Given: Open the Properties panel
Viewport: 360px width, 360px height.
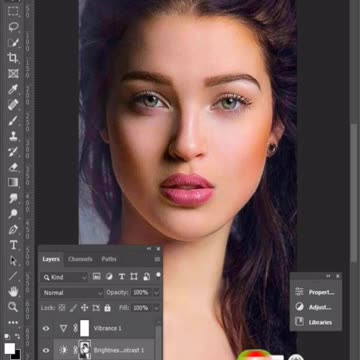Looking at the screenshot, I should click(315, 292).
